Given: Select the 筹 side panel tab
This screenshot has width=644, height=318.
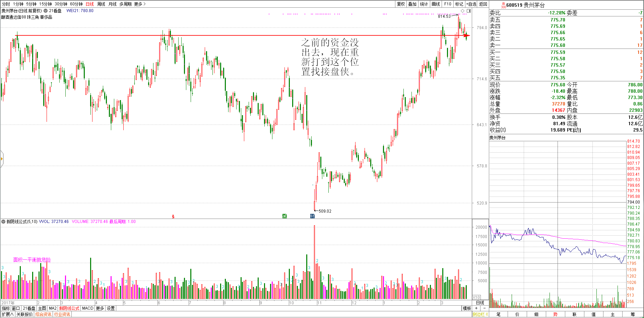Looking at the screenshot, I should coord(633,314).
